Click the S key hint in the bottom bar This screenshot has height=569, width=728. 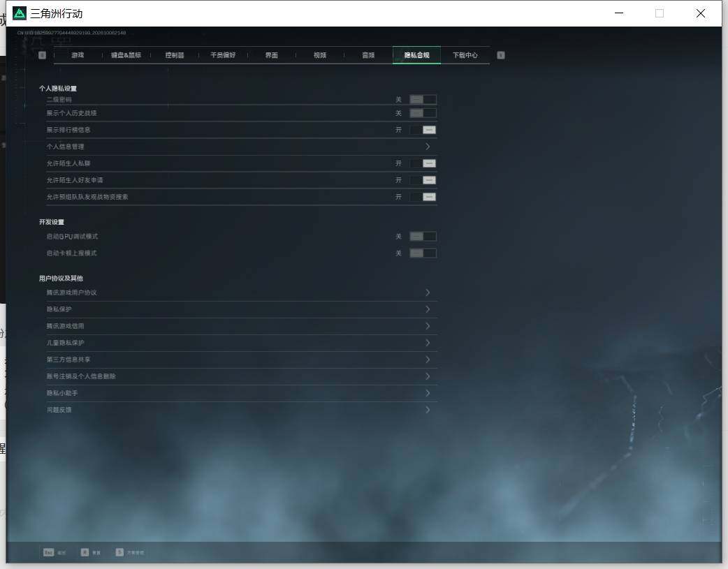tap(119, 552)
